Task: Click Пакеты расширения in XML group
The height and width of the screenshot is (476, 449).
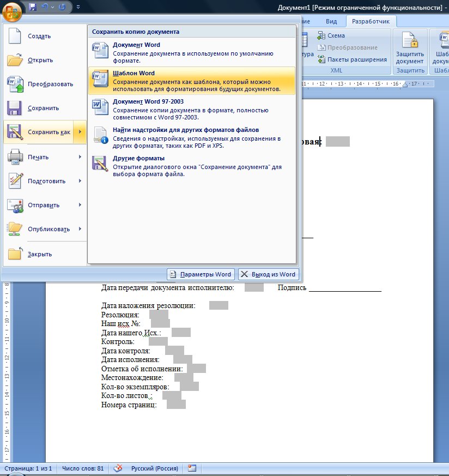Action: pyautogui.click(x=352, y=59)
